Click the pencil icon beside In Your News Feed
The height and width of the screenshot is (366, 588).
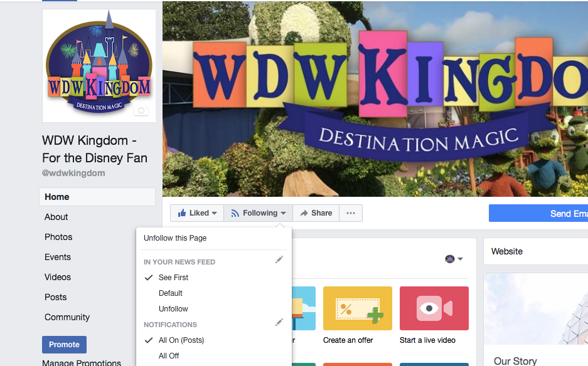pos(279,259)
